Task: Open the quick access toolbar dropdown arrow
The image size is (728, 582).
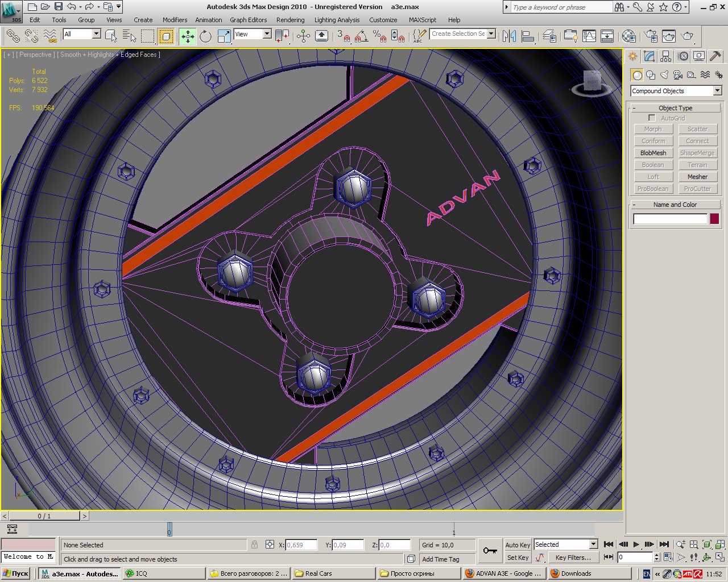Action: [119, 7]
